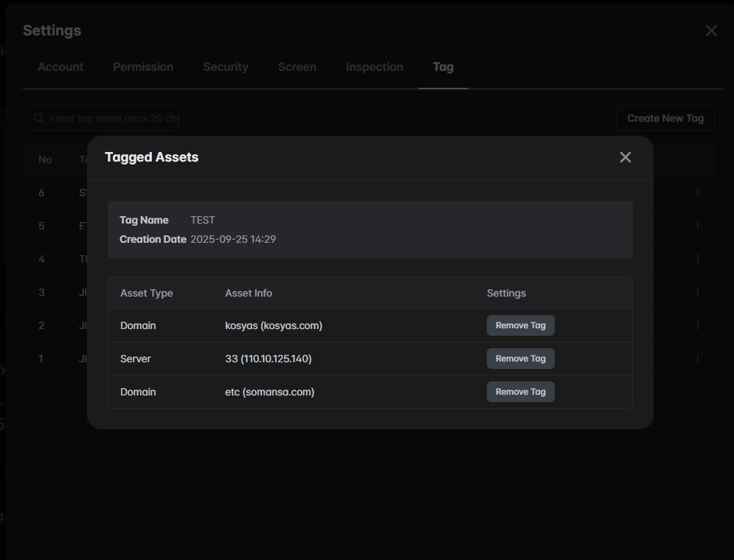This screenshot has width=734, height=560.
Task: Click the search magnifier icon
Action: (39, 118)
